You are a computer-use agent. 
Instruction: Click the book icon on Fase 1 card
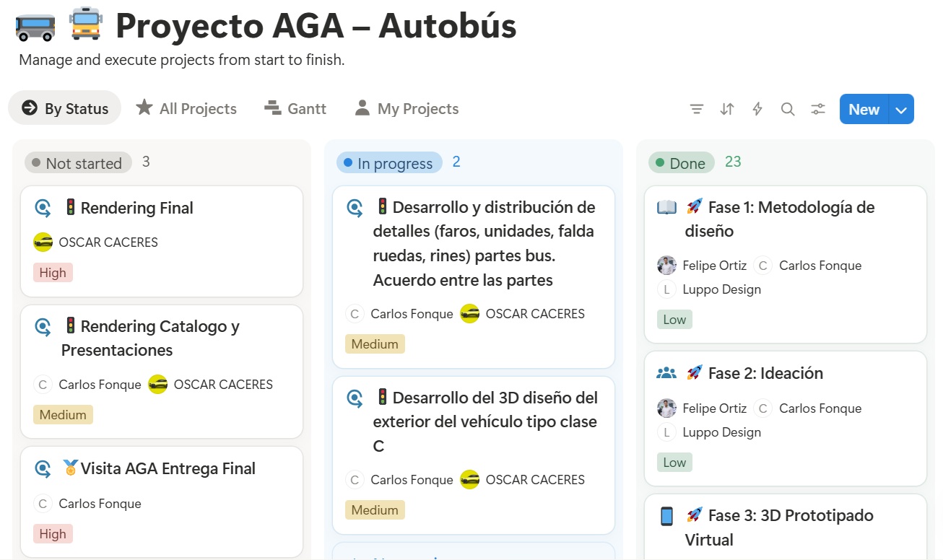coord(666,208)
